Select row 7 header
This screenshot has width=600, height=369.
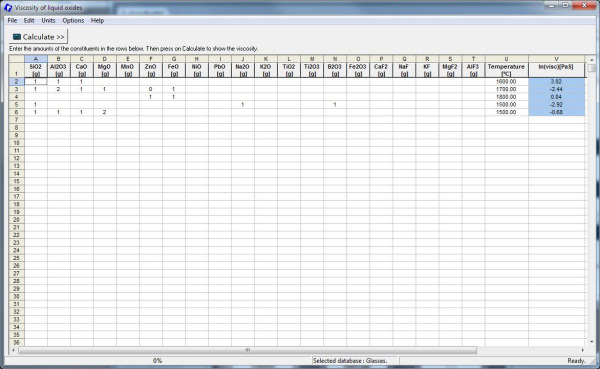pos(16,120)
